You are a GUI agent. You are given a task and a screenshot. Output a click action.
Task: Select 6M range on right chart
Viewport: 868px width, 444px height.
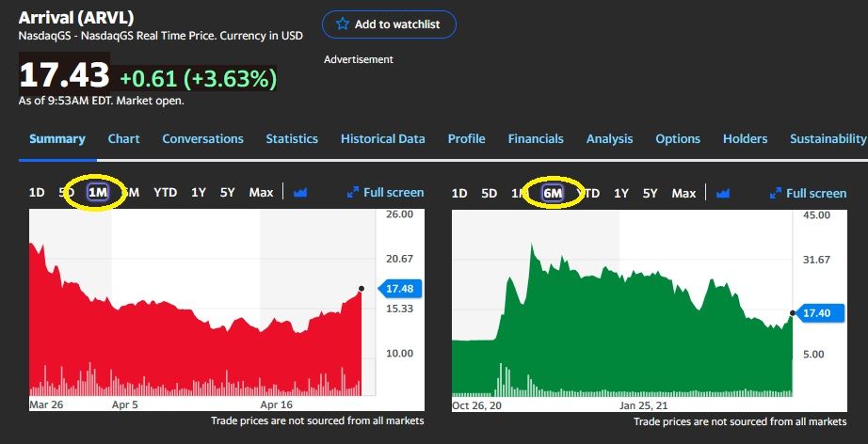point(553,193)
